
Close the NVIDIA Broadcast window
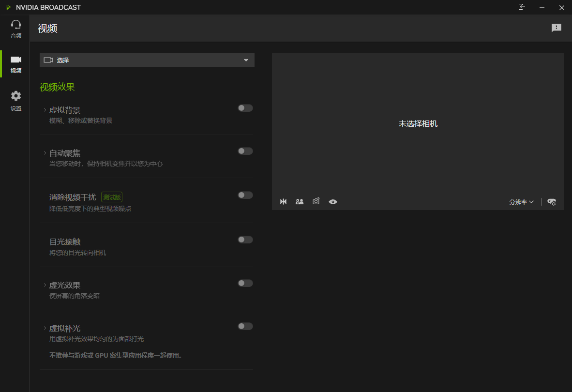pos(561,7)
